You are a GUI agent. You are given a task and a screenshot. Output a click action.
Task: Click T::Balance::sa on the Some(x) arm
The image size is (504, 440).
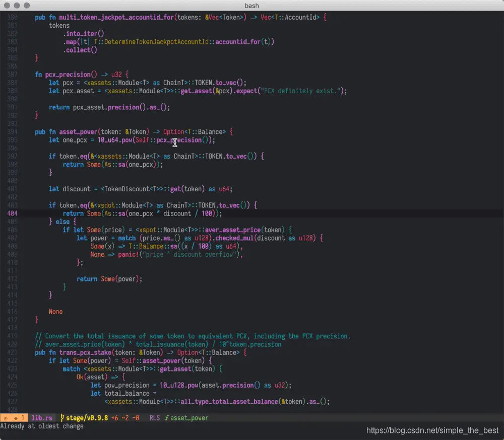153,246
